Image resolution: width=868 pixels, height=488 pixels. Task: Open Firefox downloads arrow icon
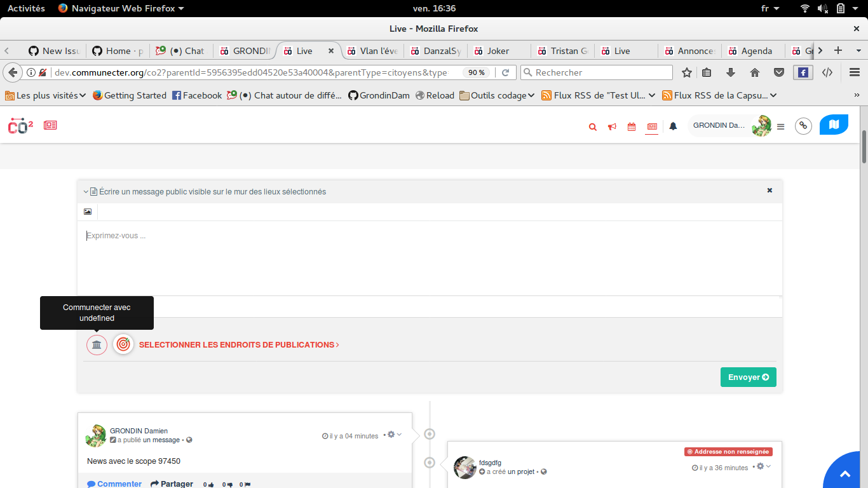[x=731, y=72]
